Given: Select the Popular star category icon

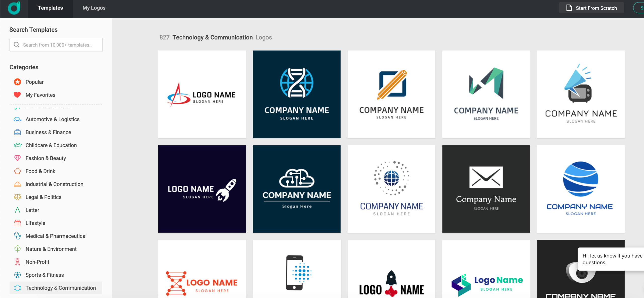Looking at the screenshot, I should pos(17,82).
